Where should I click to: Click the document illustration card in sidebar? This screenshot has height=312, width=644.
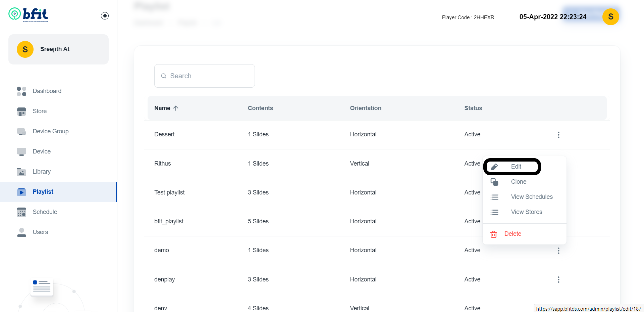(42, 287)
